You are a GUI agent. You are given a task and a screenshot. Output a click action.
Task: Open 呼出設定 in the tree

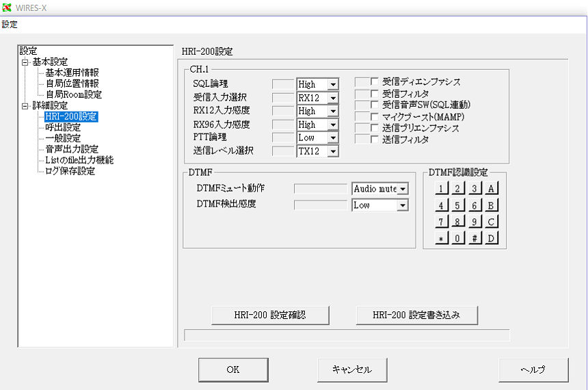pyautogui.click(x=63, y=127)
